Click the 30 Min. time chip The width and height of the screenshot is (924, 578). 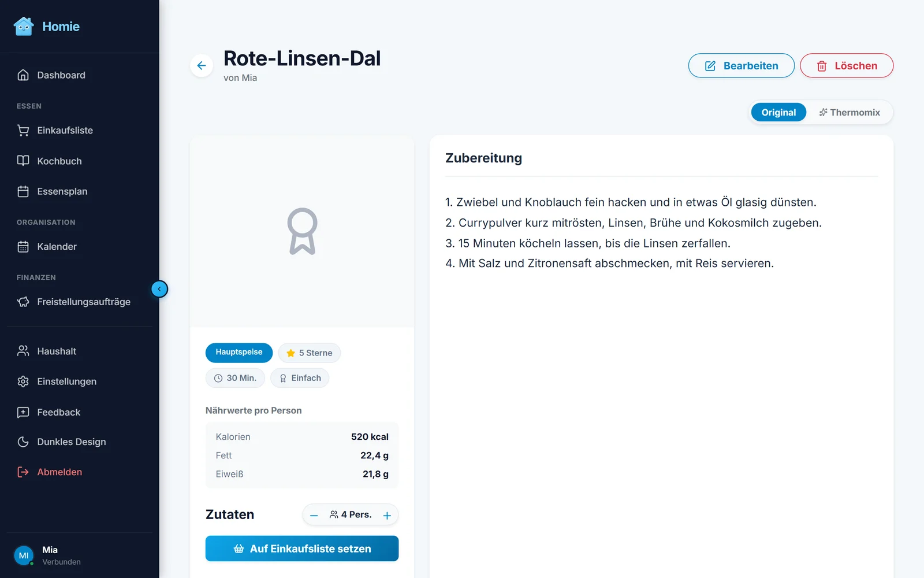coord(235,378)
